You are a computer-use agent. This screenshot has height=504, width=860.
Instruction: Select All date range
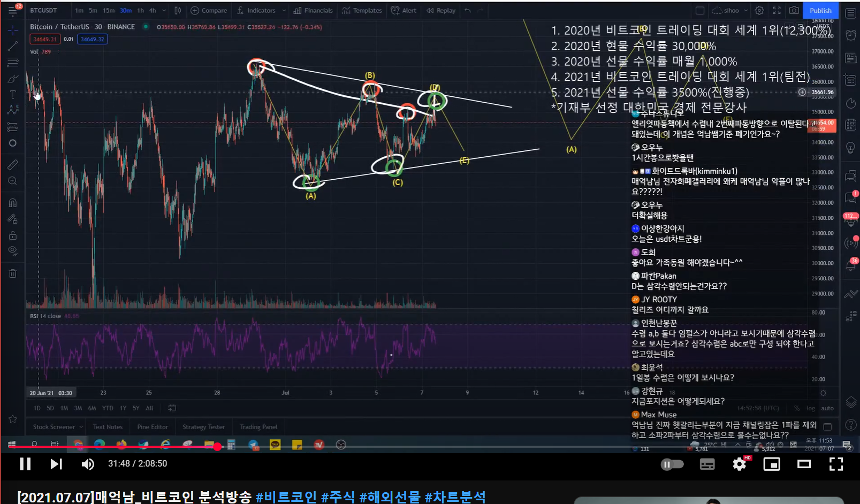click(x=149, y=408)
